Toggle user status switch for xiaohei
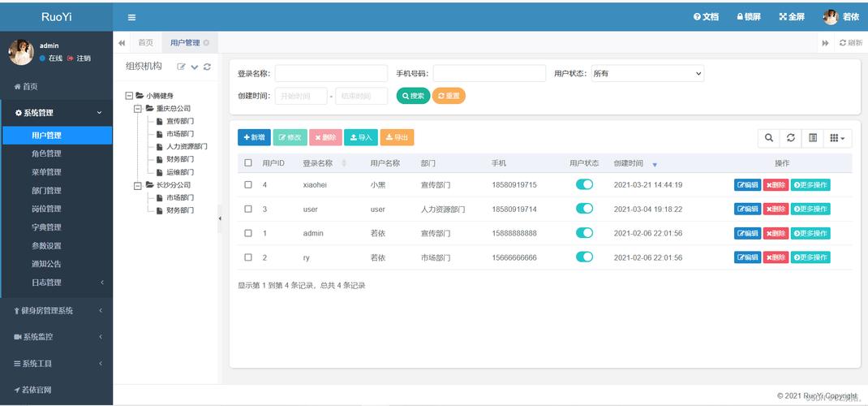 (x=584, y=184)
